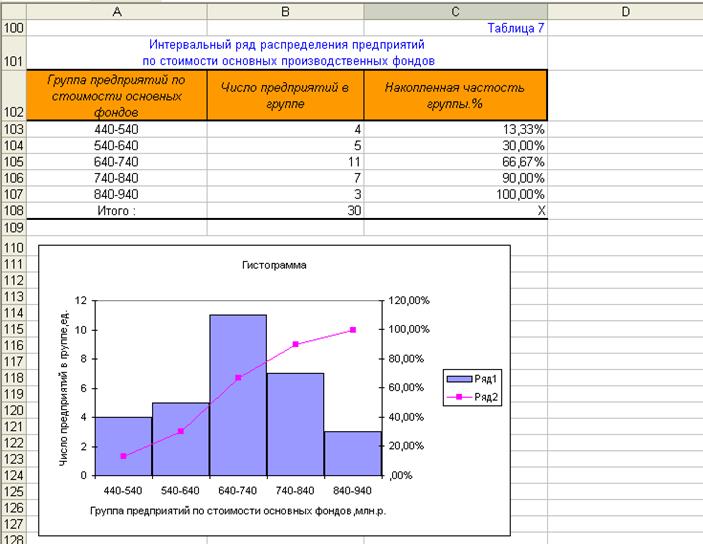Click the 'Число предприятий в группе' header cell
This screenshot has width=703, height=544.
(285, 95)
